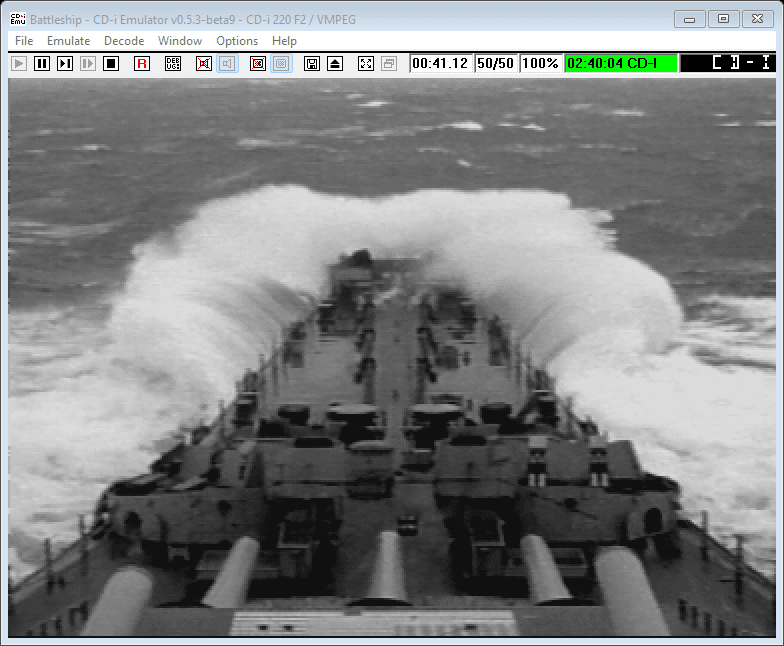Viewport: 784px width, 646px height.
Task: Expand the Window menu
Action: tap(180, 41)
